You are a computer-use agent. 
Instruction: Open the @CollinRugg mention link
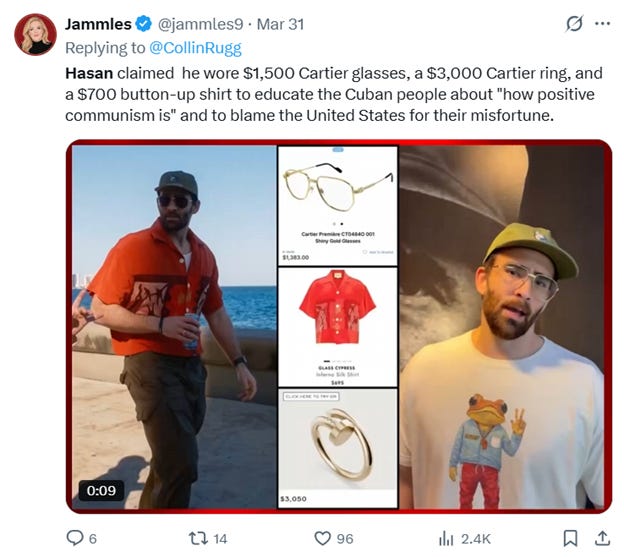pos(195,48)
